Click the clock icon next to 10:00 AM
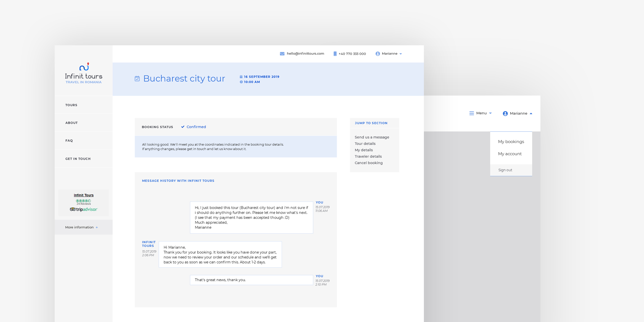Screen dimensions: 644x322 point(241,82)
